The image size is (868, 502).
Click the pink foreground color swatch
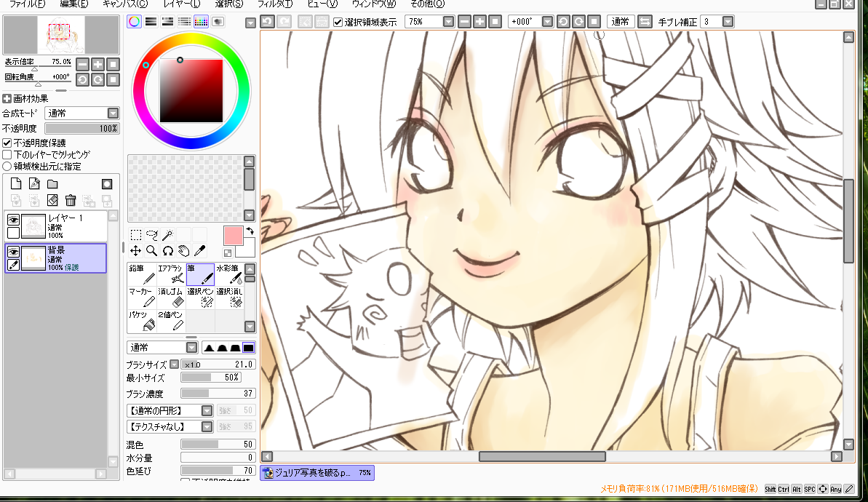pos(233,236)
